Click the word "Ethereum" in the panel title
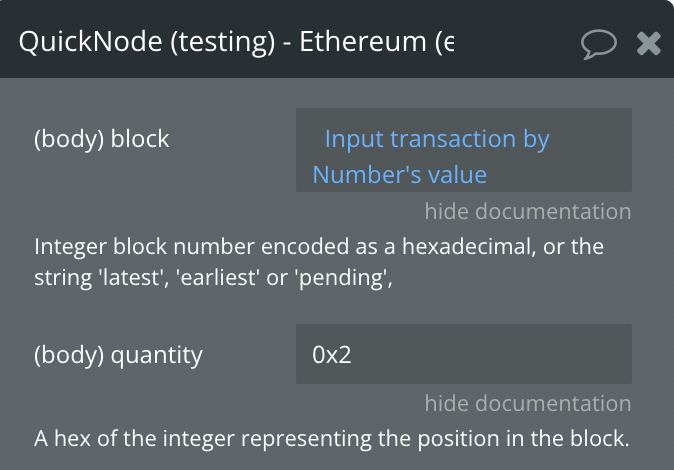674x470 pixels. [x=362, y=42]
